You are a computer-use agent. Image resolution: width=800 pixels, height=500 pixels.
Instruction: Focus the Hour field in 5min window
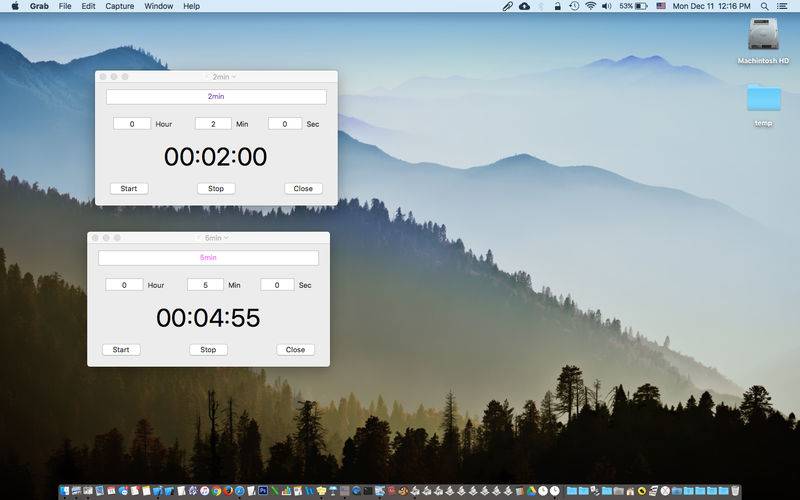(x=124, y=285)
